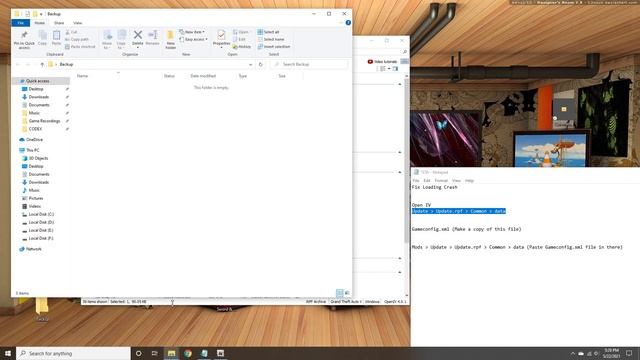
Task: Switch to large icons view in status bar
Action: tap(347, 293)
